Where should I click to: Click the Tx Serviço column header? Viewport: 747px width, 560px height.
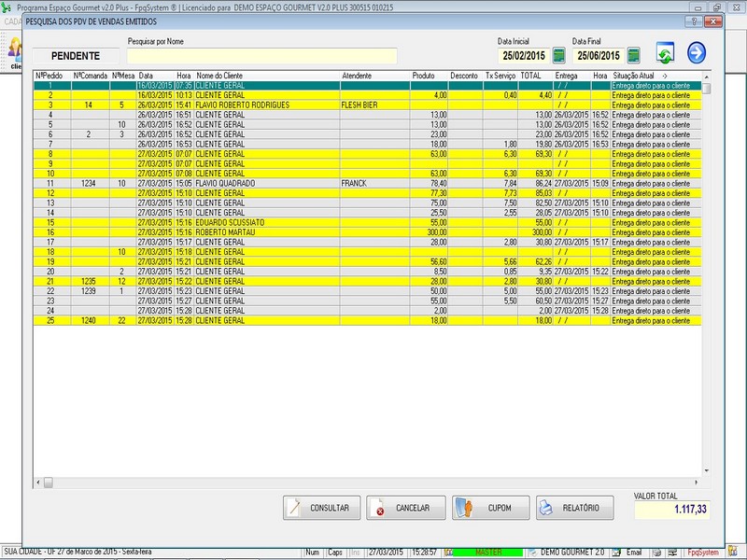click(500, 76)
